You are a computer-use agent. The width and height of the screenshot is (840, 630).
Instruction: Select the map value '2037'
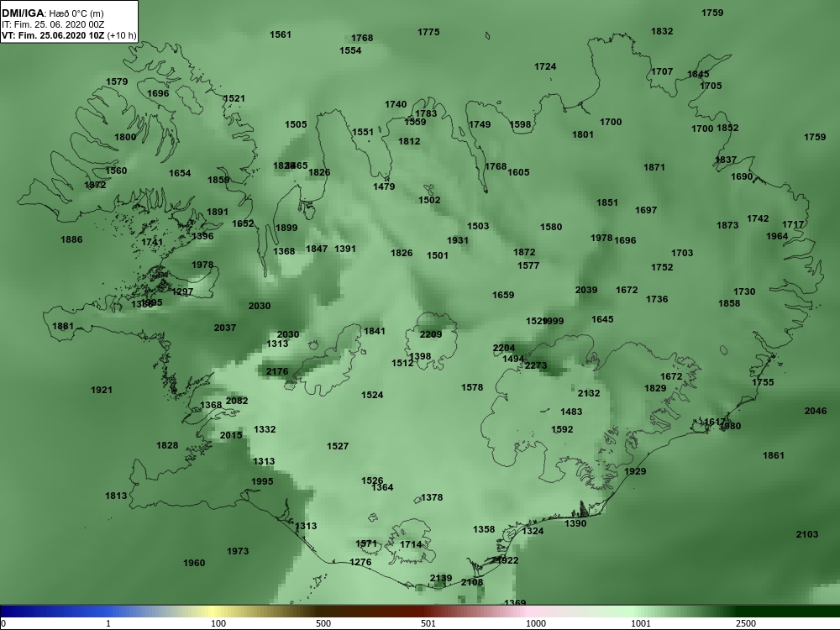pyautogui.click(x=225, y=328)
